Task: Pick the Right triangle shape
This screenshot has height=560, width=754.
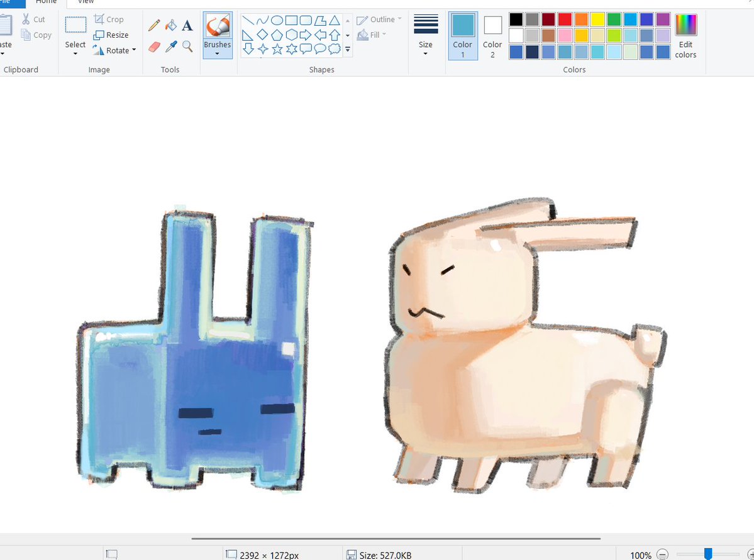Action: click(248, 35)
